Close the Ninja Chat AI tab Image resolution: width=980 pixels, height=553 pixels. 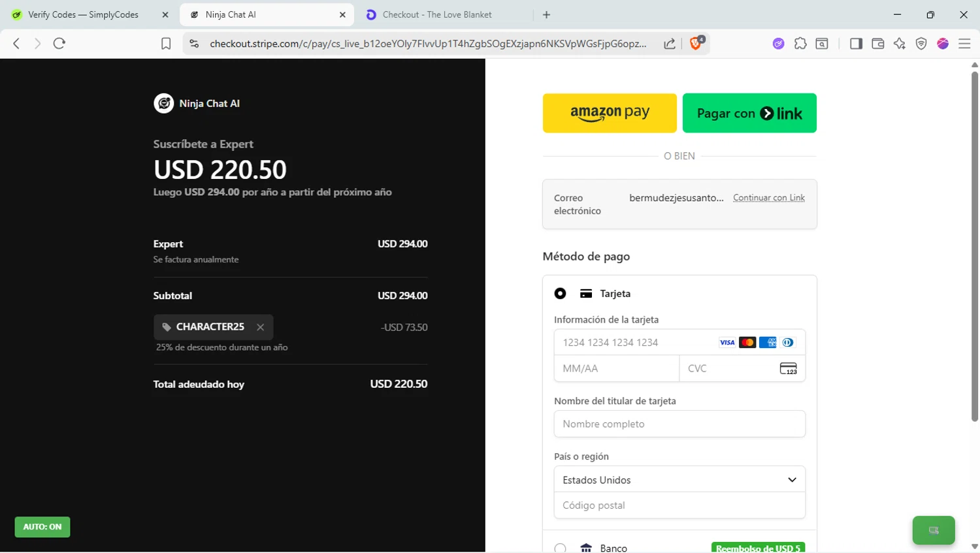[342, 14]
